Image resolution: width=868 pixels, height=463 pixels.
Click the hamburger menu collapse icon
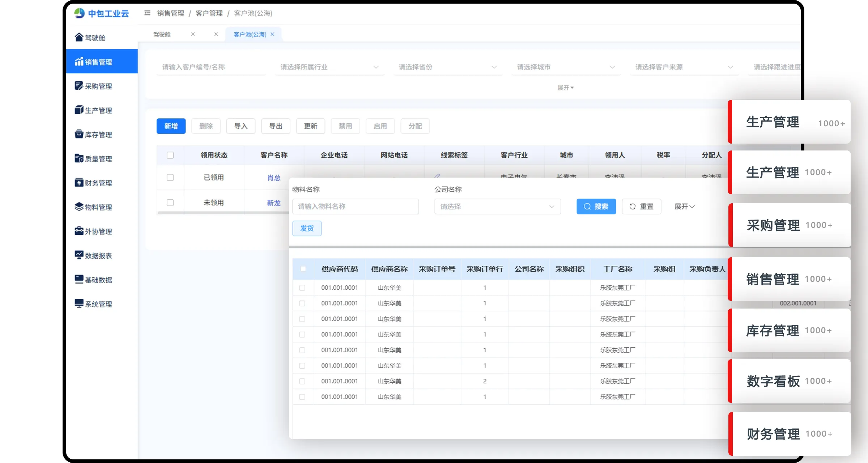point(147,13)
